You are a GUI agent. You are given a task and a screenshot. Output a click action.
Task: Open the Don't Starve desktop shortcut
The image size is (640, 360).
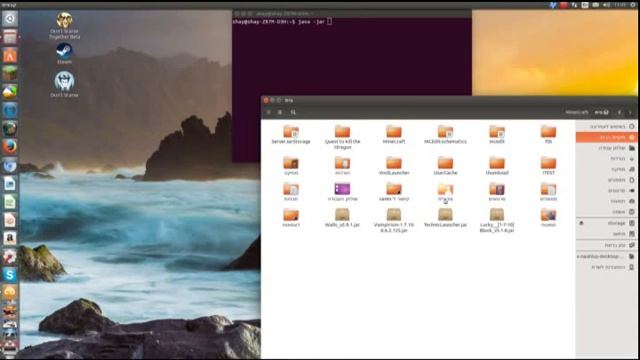click(x=64, y=84)
